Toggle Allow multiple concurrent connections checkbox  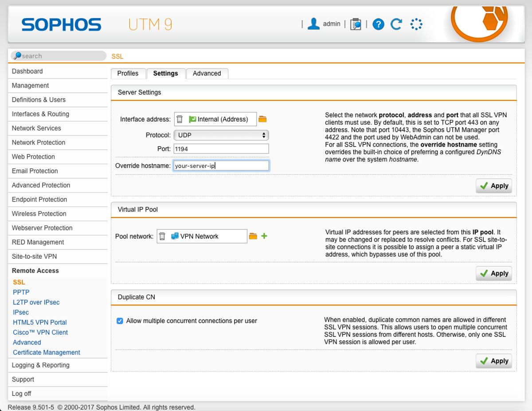(120, 320)
